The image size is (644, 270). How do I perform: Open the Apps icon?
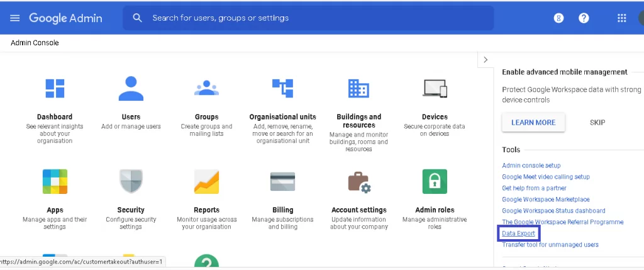pyautogui.click(x=55, y=182)
